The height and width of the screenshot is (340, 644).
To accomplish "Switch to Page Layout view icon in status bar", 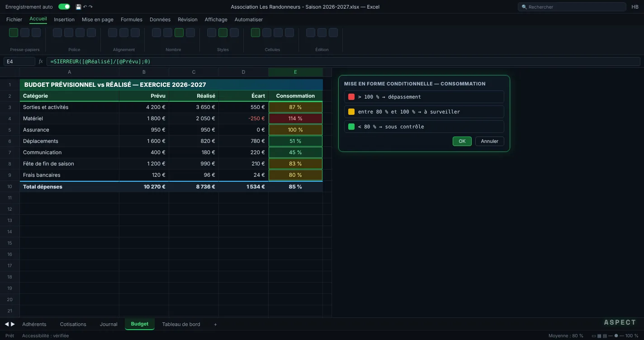I will [x=599, y=336].
